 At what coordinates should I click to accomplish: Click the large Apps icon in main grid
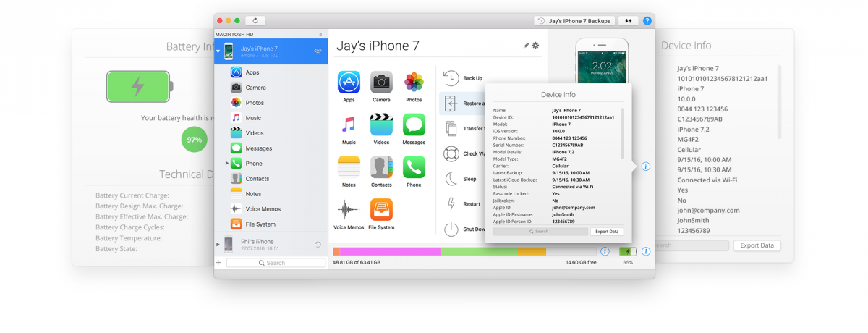pos(349,82)
